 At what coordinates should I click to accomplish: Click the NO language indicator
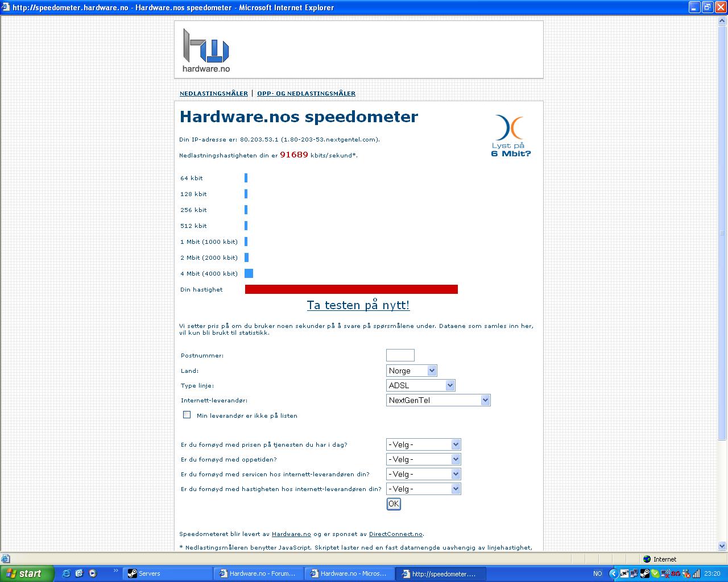tap(598, 573)
